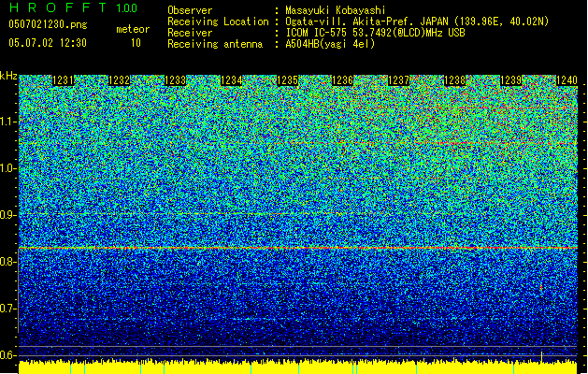The image size is (588, 374).
Task: Select the observer name Masayuki Kobayashi
Action: [336, 10]
